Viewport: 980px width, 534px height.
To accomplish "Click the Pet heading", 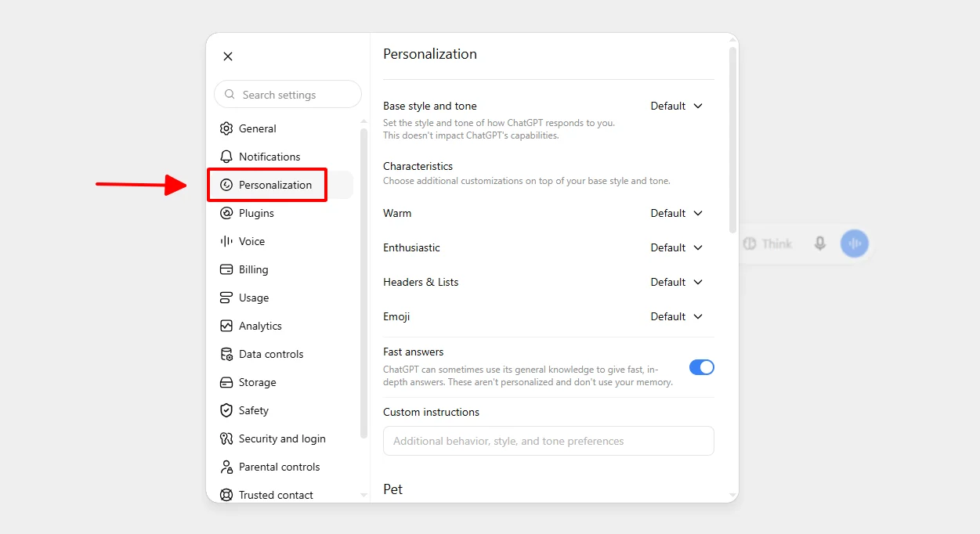I will (393, 489).
